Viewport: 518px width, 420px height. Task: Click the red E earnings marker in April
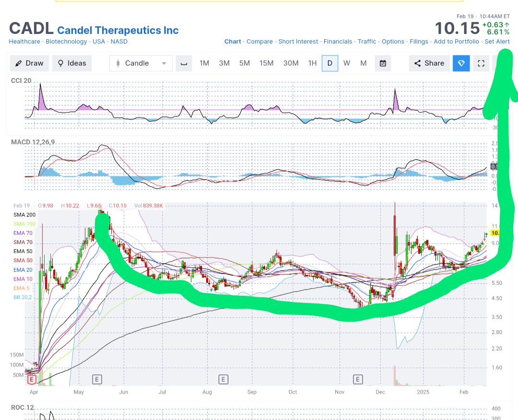pos(31,380)
